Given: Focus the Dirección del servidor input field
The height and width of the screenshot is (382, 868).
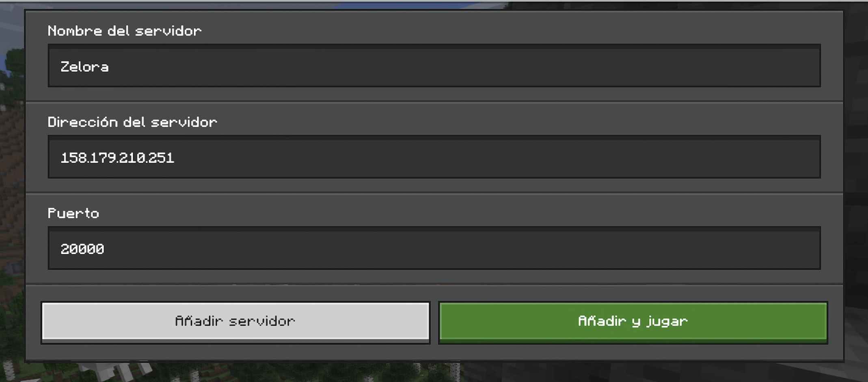Looking at the screenshot, I should [434, 157].
